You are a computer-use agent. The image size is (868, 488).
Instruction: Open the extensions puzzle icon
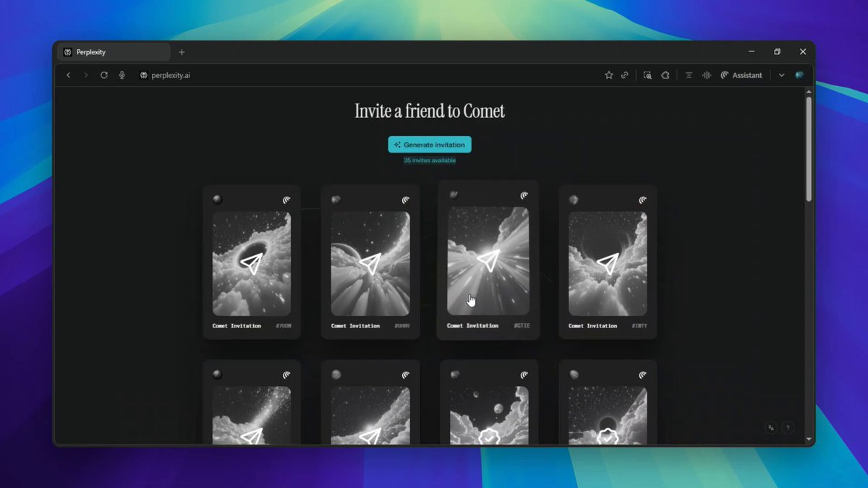(665, 75)
